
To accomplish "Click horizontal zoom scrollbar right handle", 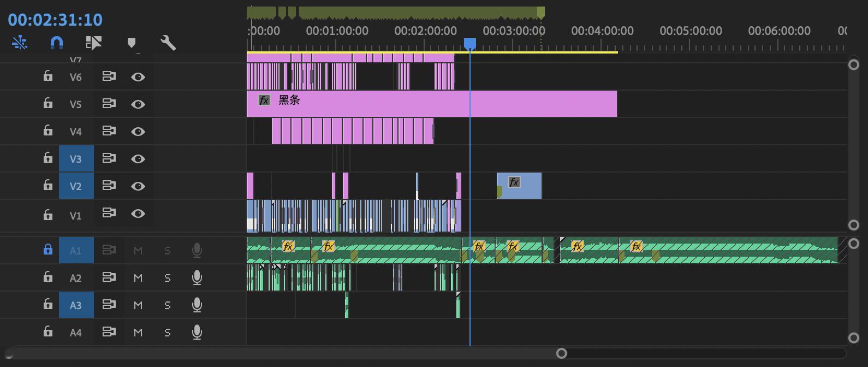I will (561, 353).
